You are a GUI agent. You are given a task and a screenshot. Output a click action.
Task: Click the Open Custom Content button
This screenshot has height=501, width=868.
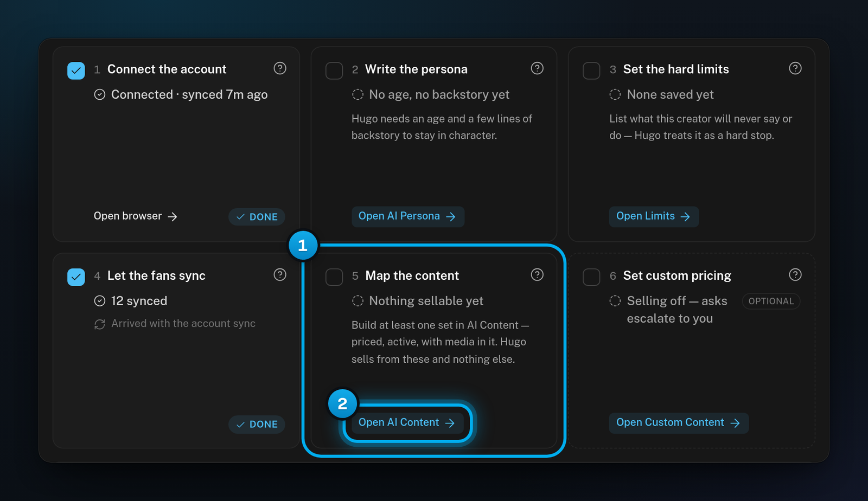tap(679, 423)
